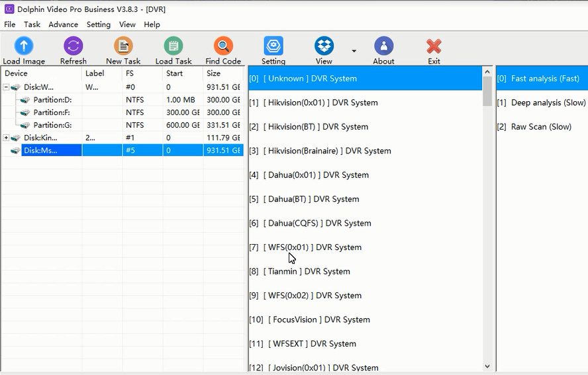Open the Setting toolbar icon
This screenshot has width=588, height=375.
(x=273, y=46)
